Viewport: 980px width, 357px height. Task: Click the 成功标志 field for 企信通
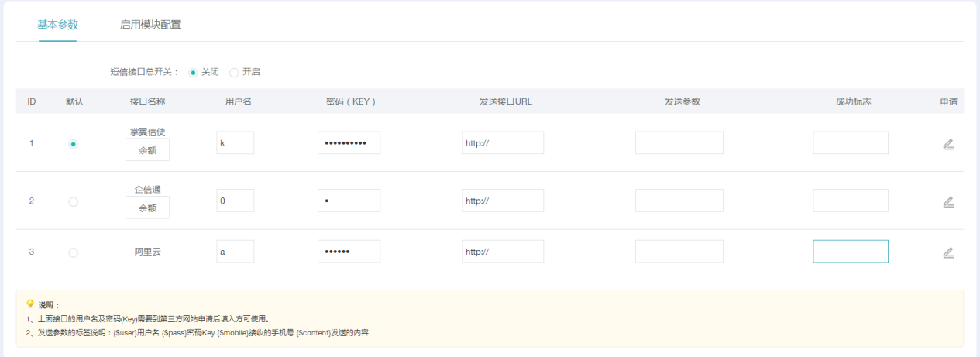point(850,201)
